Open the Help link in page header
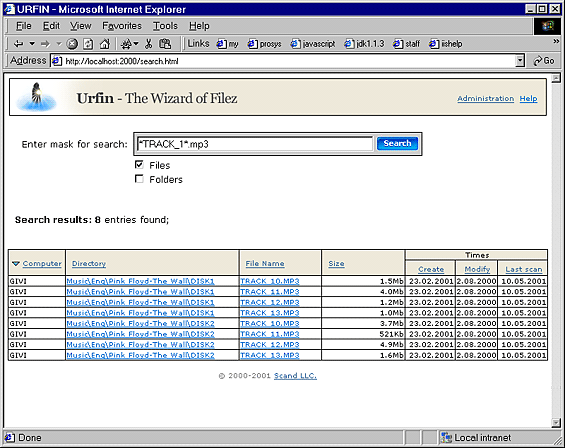Viewport: 565px width, 448px height. (528, 98)
